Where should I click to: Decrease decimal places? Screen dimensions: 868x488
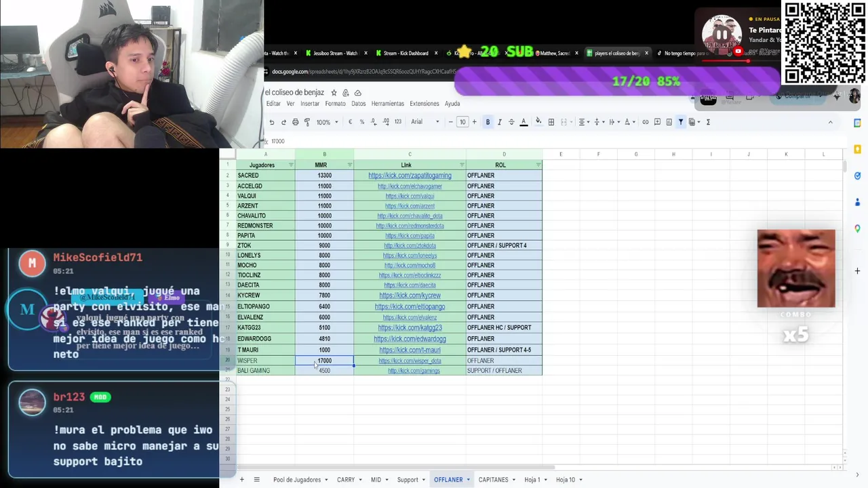pyautogui.click(x=374, y=122)
